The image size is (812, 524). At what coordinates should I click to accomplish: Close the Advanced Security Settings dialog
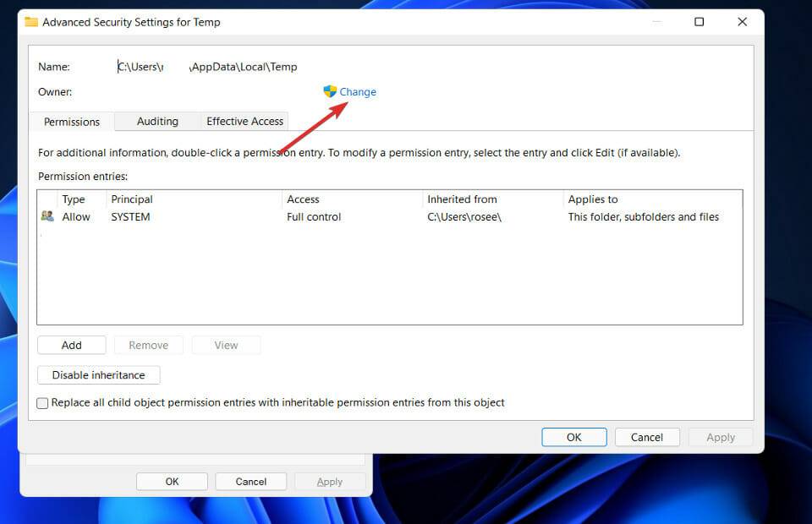coord(742,22)
